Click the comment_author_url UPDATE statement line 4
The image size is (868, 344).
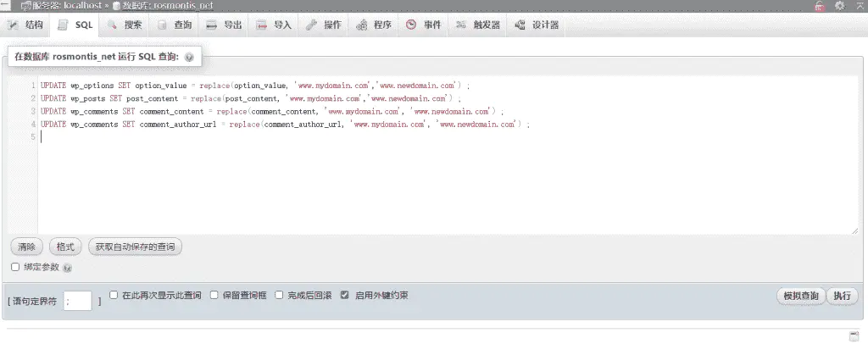[285, 125]
